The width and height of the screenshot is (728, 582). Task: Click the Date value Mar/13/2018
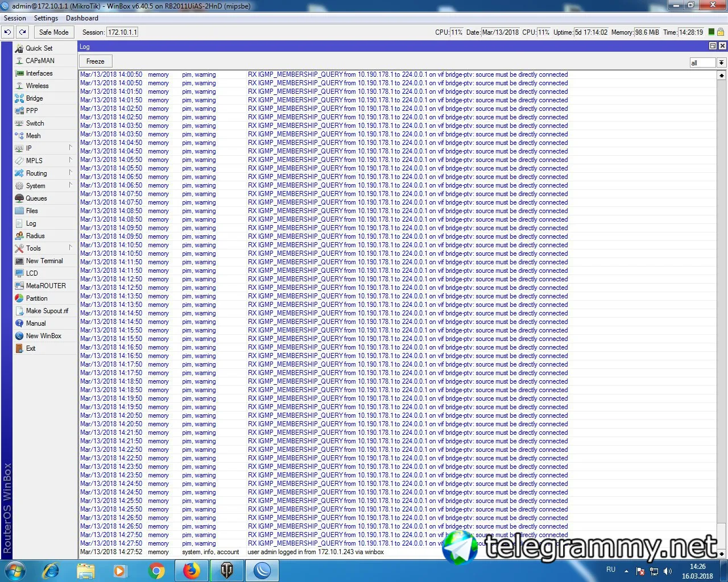(x=500, y=32)
